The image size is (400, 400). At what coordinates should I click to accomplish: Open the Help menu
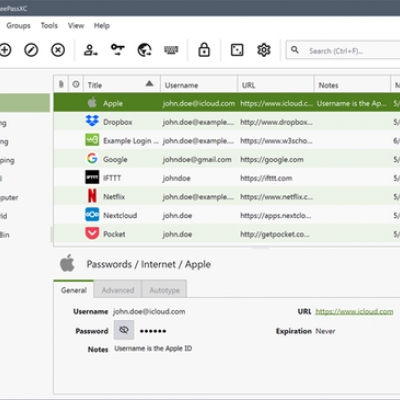pyautogui.click(x=102, y=26)
